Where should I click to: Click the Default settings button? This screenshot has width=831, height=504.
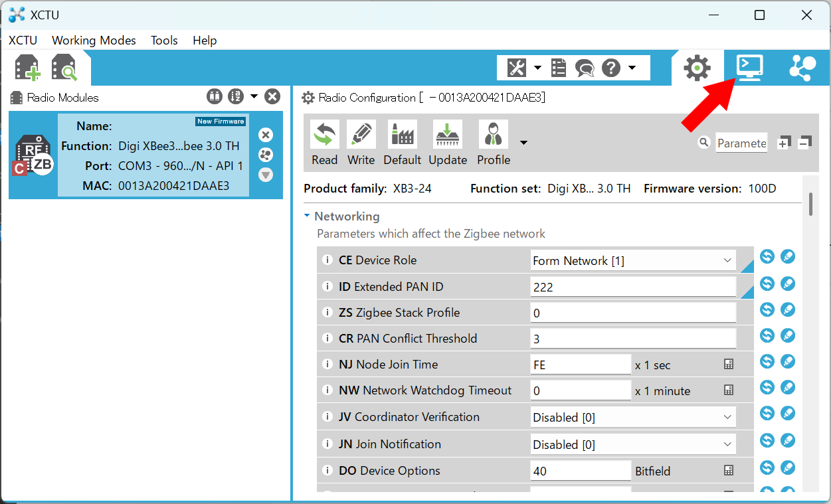pos(402,143)
